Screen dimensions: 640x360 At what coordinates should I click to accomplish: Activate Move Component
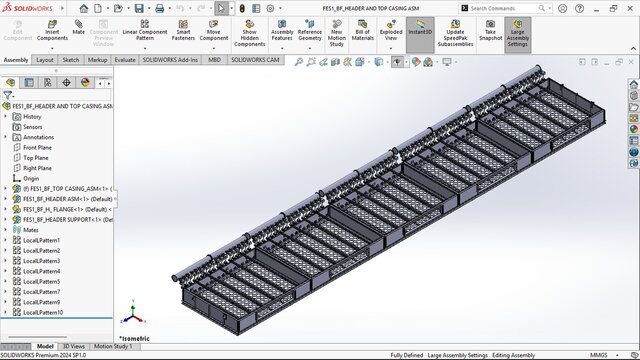click(214, 31)
